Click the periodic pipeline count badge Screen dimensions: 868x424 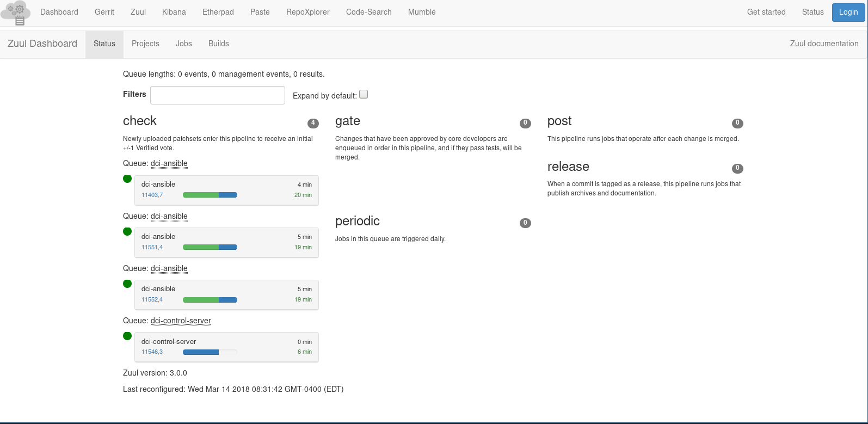pos(525,223)
